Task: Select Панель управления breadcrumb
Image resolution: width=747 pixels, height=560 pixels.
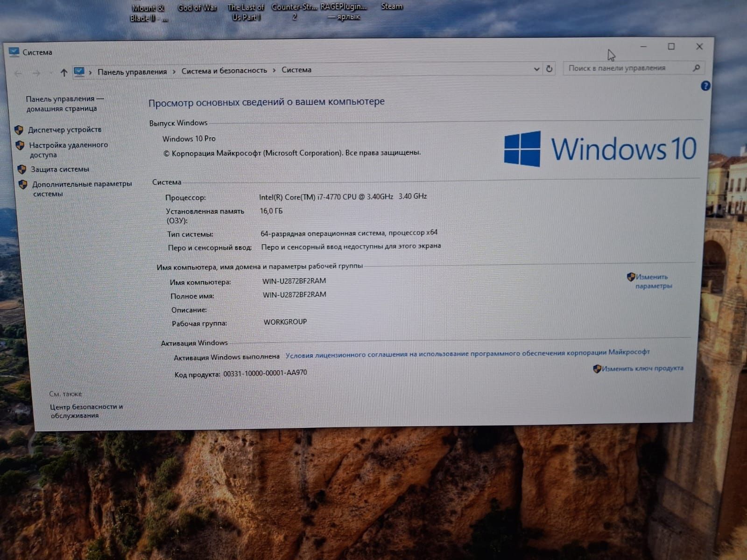Action: click(132, 72)
